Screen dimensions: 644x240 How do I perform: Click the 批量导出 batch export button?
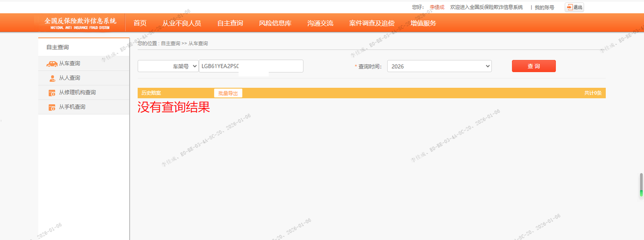[228, 93]
